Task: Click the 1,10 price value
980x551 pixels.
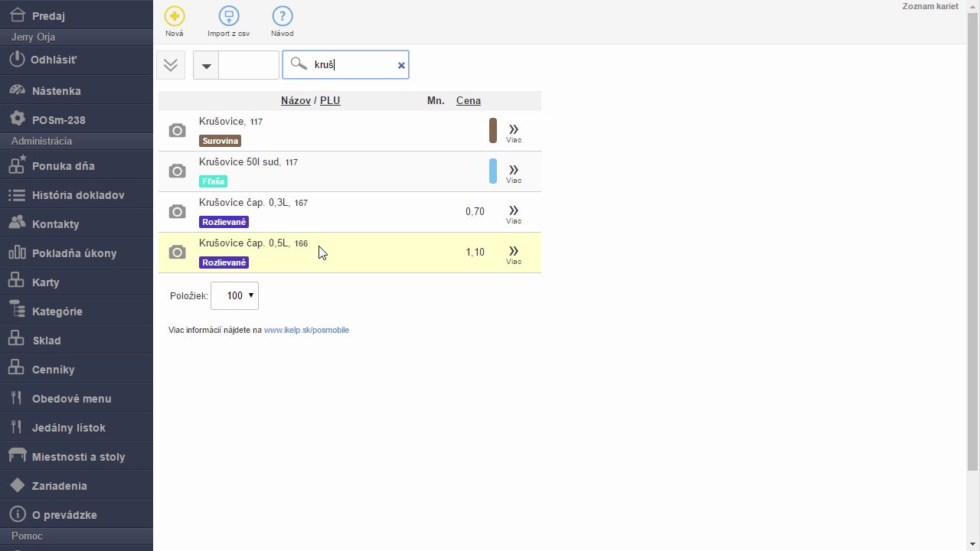Action: coord(475,253)
